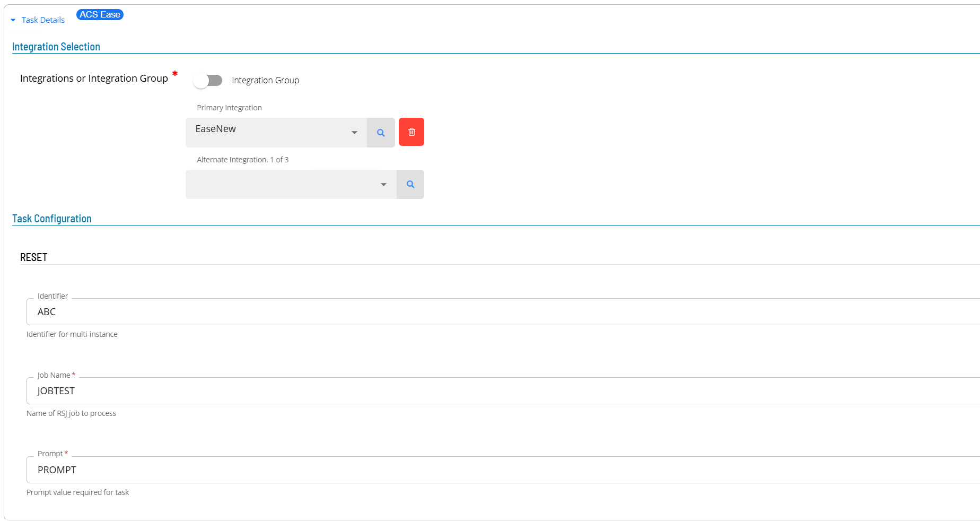Click the Task Configuration heading
The width and height of the screenshot is (980, 521).
click(x=52, y=219)
